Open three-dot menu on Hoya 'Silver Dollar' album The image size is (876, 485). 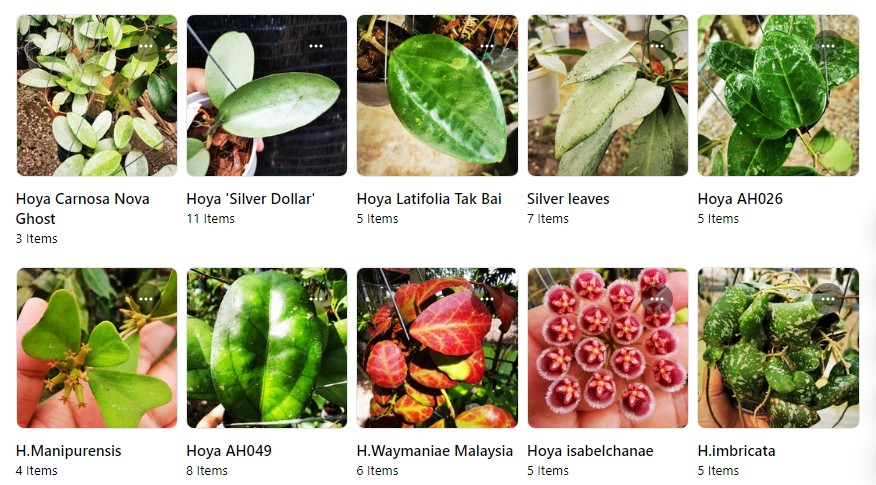click(316, 46)
